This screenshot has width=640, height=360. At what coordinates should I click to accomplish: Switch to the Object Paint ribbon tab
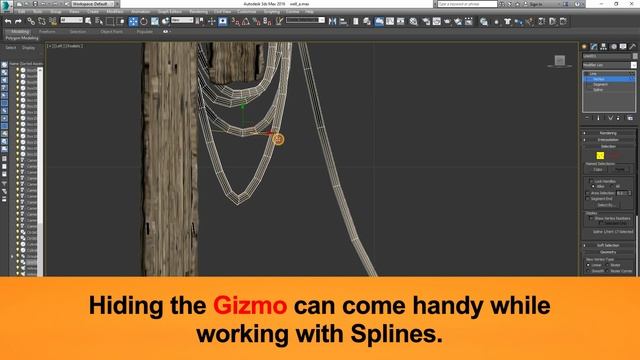point(111,31)
